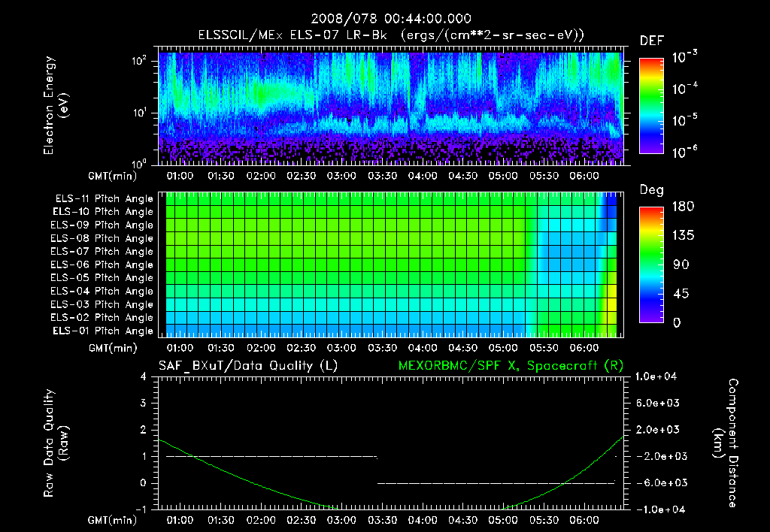770x532 pixels.
Task: Click the 3 tick on data quality axis
Action: (x=144, y=403)
